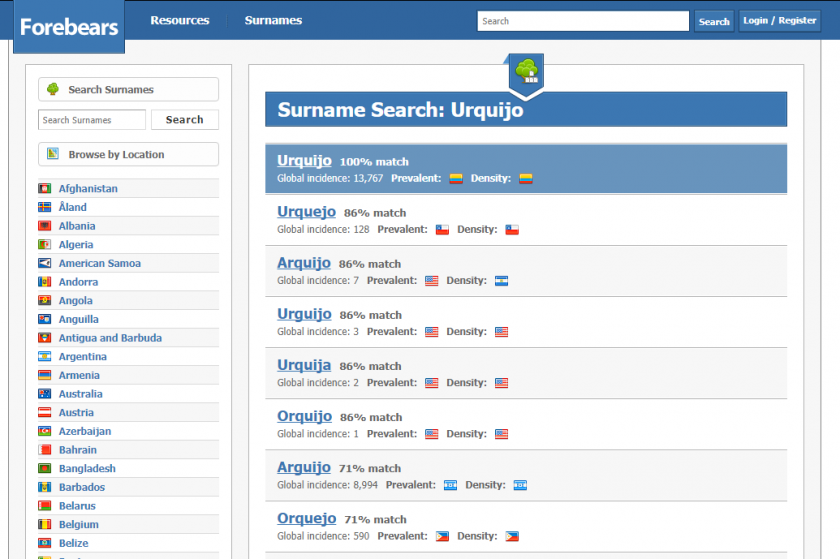Click the Belarus flag icon
Viewport: 840px width, 559px height.
(x=44, y=505)
